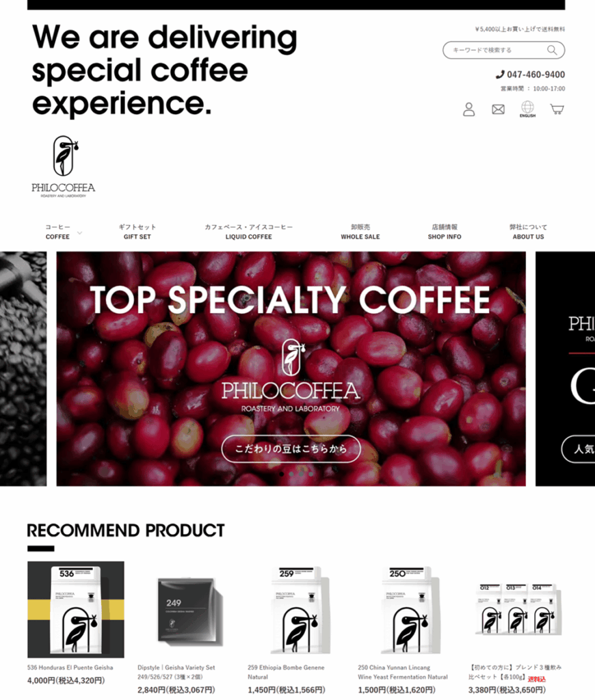Viewport: 595px width, 700px height.
Task: Open the SHOP INFO menu item
Action: pos(445,232)
